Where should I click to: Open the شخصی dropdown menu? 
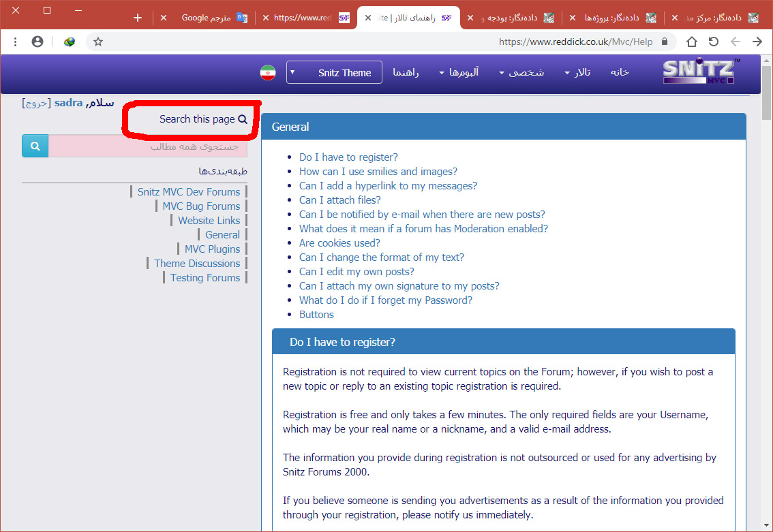[x=521, y=72]
